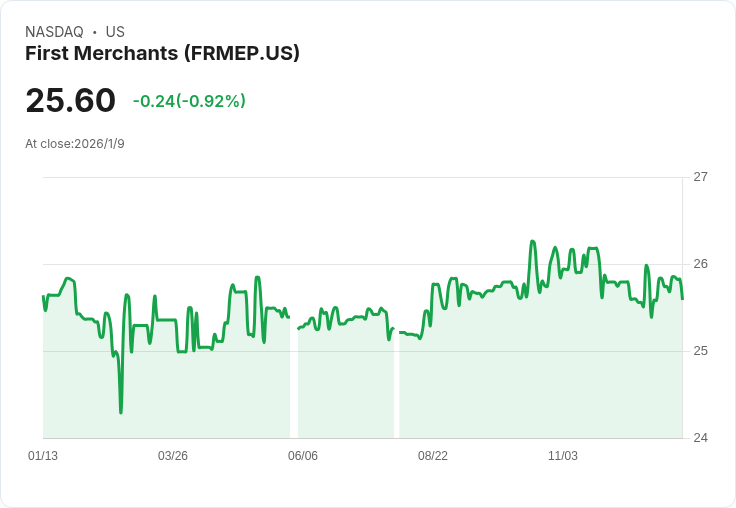Image resolution: width=736 pixels, height=508 pixels.
Task: Click the lowest dip point on chart
Action: point(121,412)
